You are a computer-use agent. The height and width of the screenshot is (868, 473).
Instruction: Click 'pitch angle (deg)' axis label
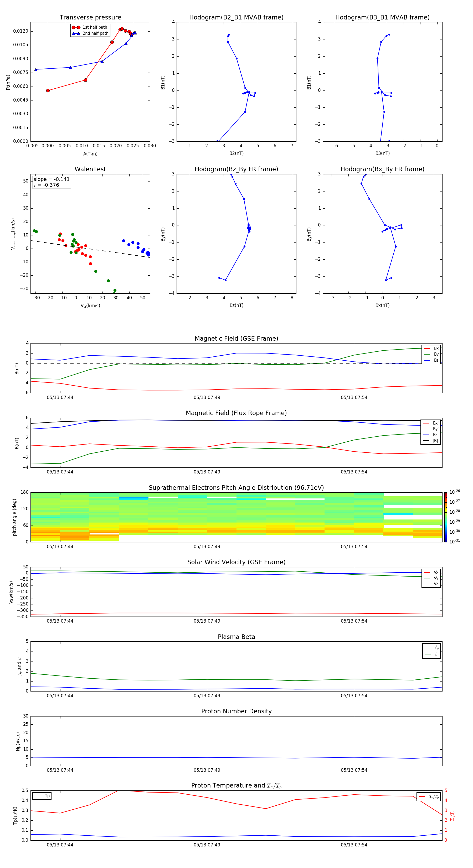click(x=14, y=517)
